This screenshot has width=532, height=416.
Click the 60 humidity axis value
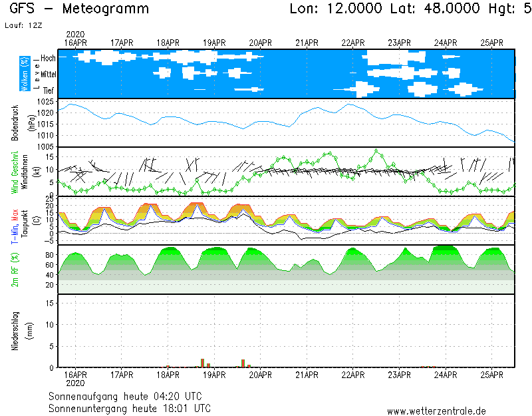(x=49, y=264)
